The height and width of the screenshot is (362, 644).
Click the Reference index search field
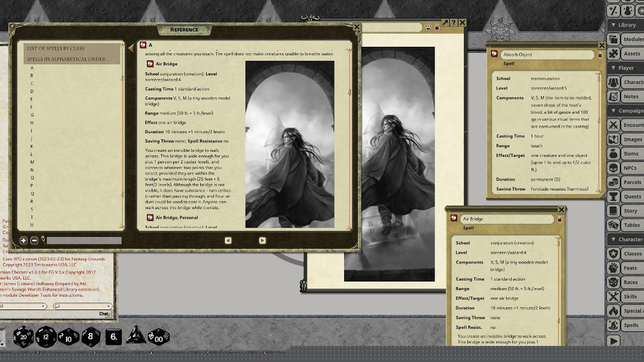pyautogui.click(x=84, y=240)
